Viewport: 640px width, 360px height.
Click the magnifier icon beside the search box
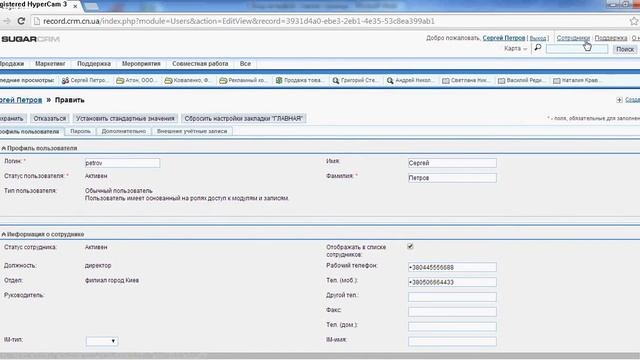click(x=538, y=48)
